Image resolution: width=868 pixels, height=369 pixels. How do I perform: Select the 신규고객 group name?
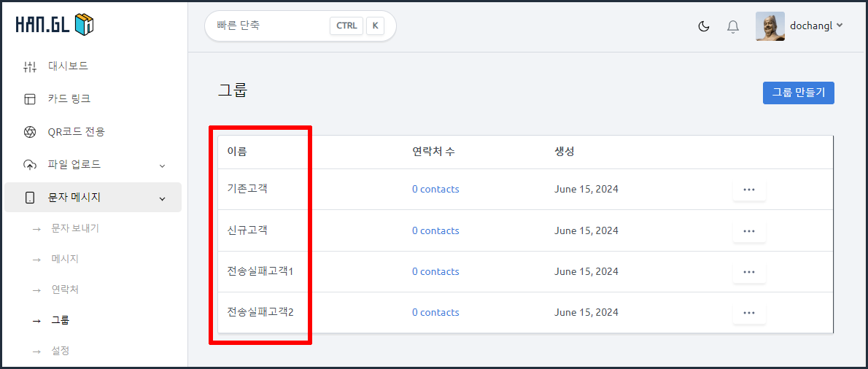[247, 230]
